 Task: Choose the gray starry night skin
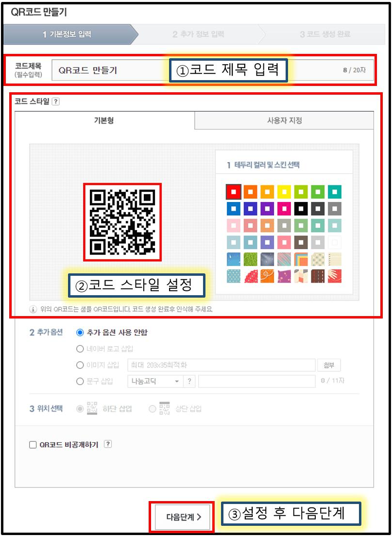point(267,259)
